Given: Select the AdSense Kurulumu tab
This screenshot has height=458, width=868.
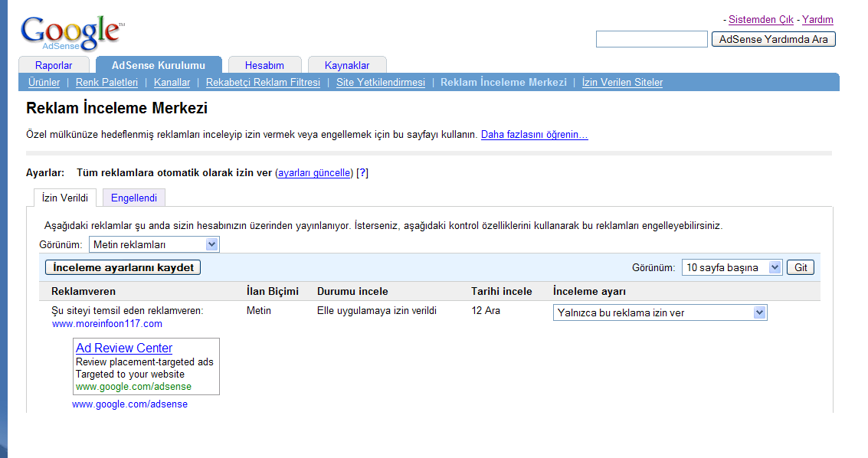Looking at the screenshot, I should (159, 64).
